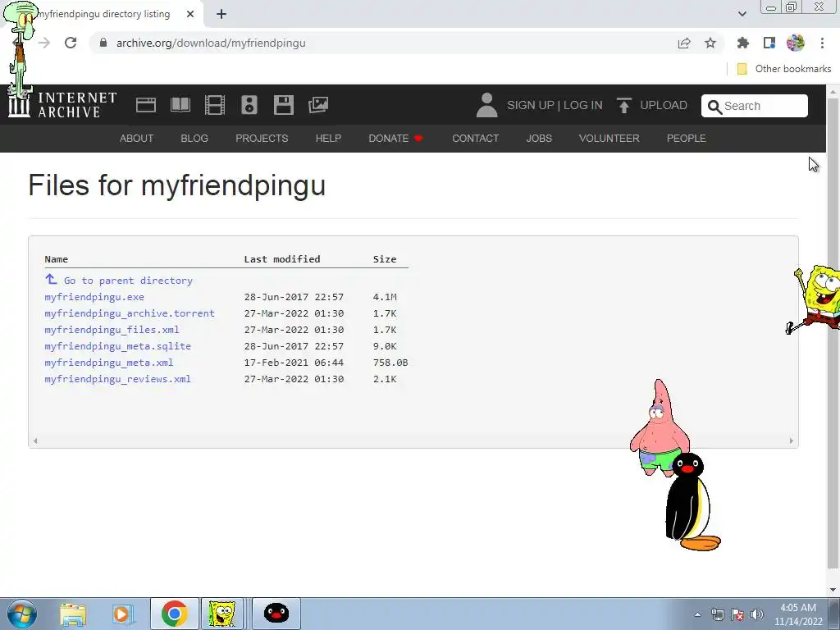Open the volume control tray icon

tap(757, 614)
